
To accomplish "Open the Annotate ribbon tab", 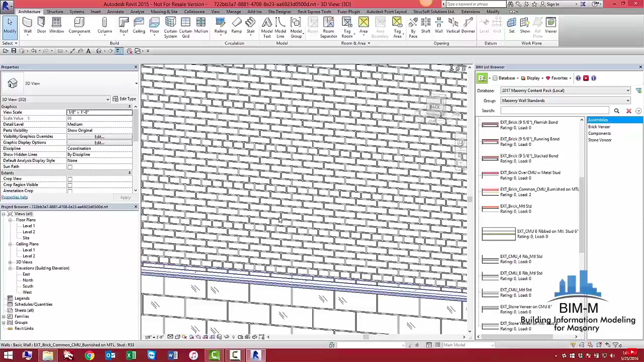I will coord(115,11).
